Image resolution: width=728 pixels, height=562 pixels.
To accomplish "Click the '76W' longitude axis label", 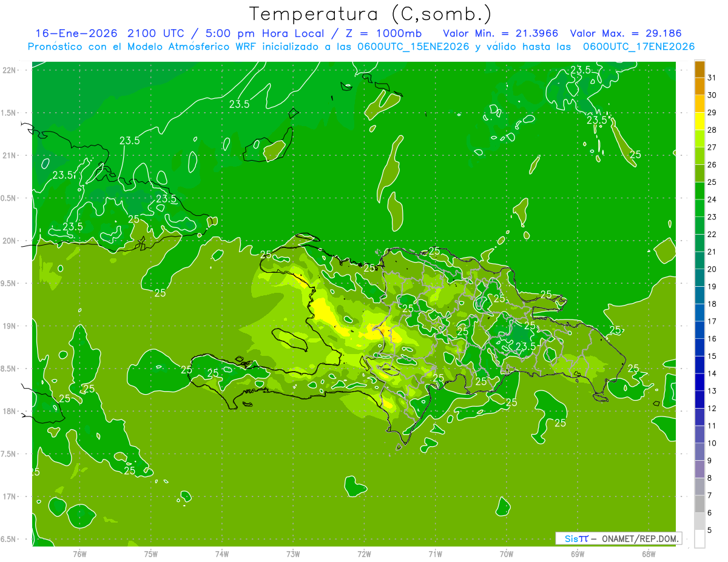I will [79, 554].
